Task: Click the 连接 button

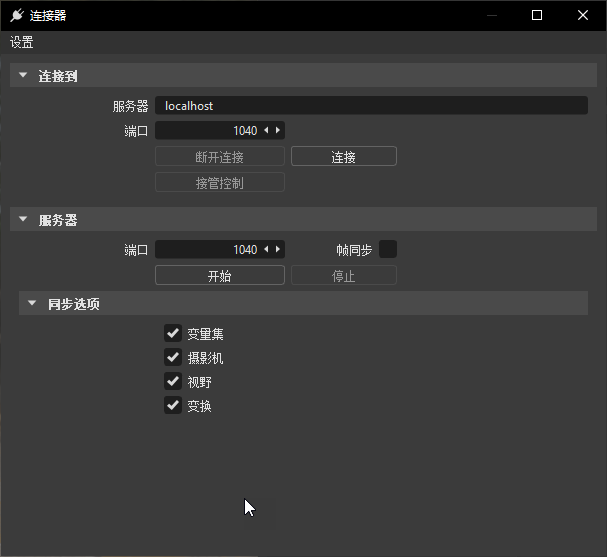Action: pyautogui.click(x=344, y=156)
